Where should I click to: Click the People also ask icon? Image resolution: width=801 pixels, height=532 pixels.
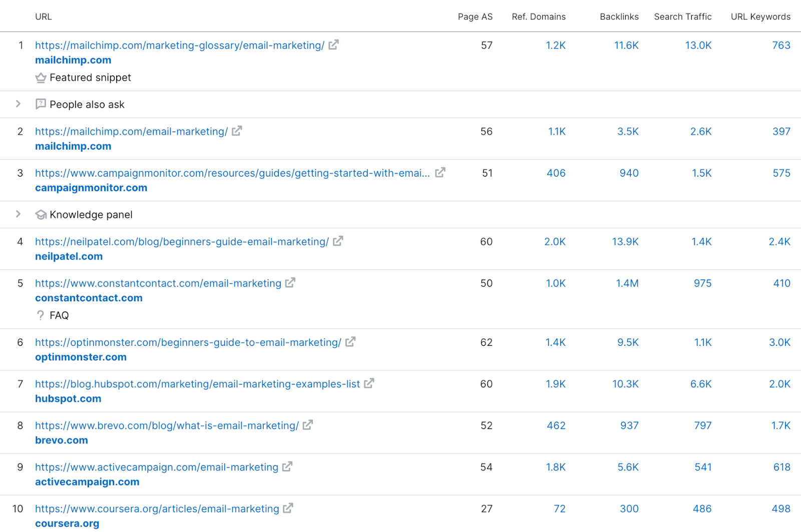(x=41, y=104)
